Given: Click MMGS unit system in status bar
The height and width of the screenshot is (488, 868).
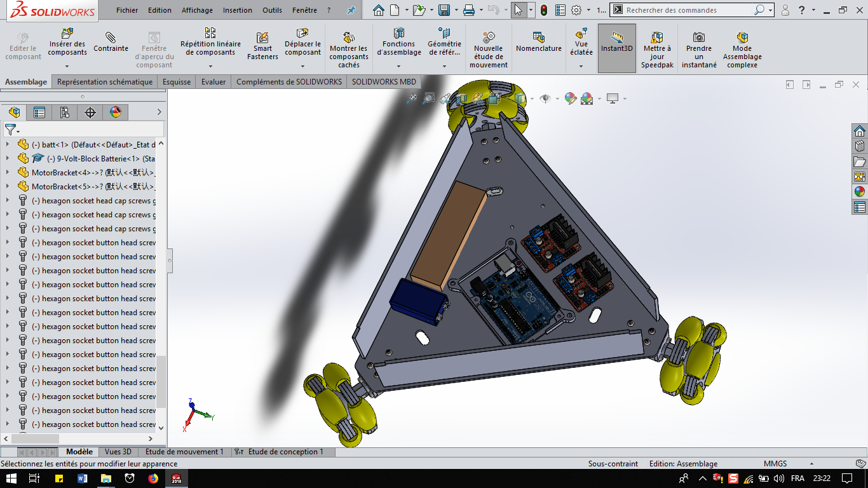Looking at the screenshot, I should (775, 464).
